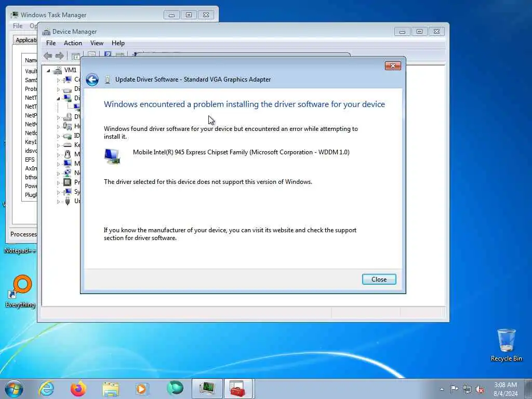532x399 pixels.
Task: Select the Human Interface Devices icon
Action: tap(68, 126)
